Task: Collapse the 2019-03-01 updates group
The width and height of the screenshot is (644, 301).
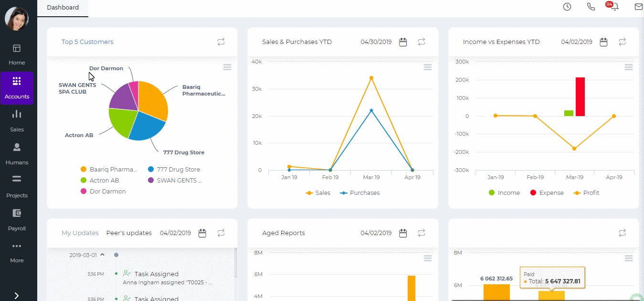Action: 102,255
